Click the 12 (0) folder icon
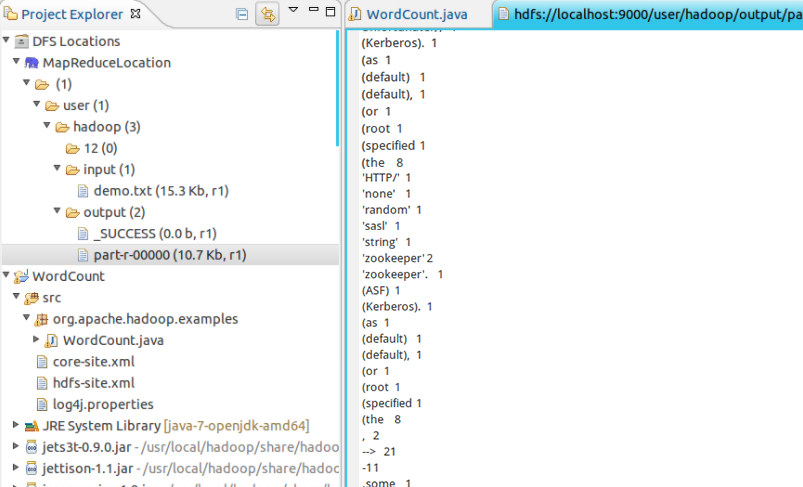The image size is (803, 487). tap(73, 149)
